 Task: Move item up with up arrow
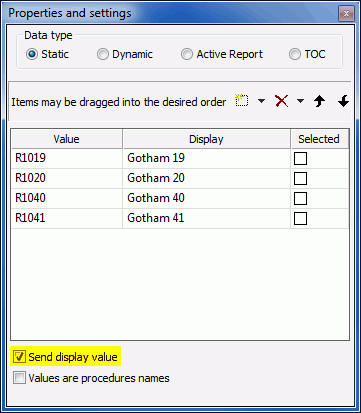(319, 101)
